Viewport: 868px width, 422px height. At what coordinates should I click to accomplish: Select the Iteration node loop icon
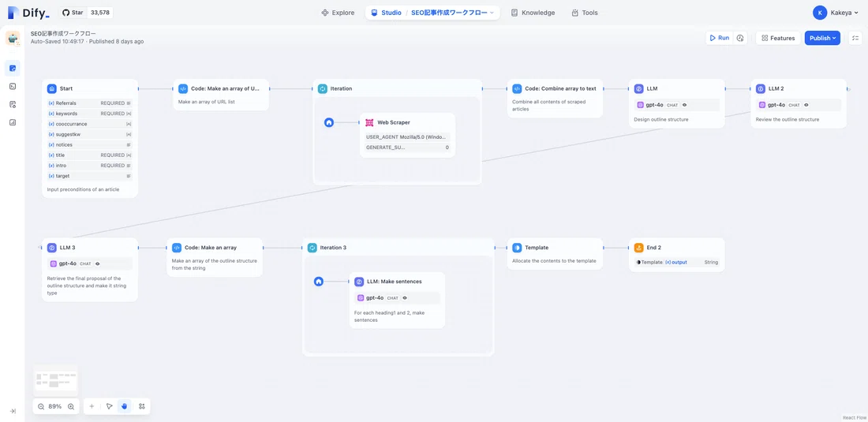coord(323,88)
